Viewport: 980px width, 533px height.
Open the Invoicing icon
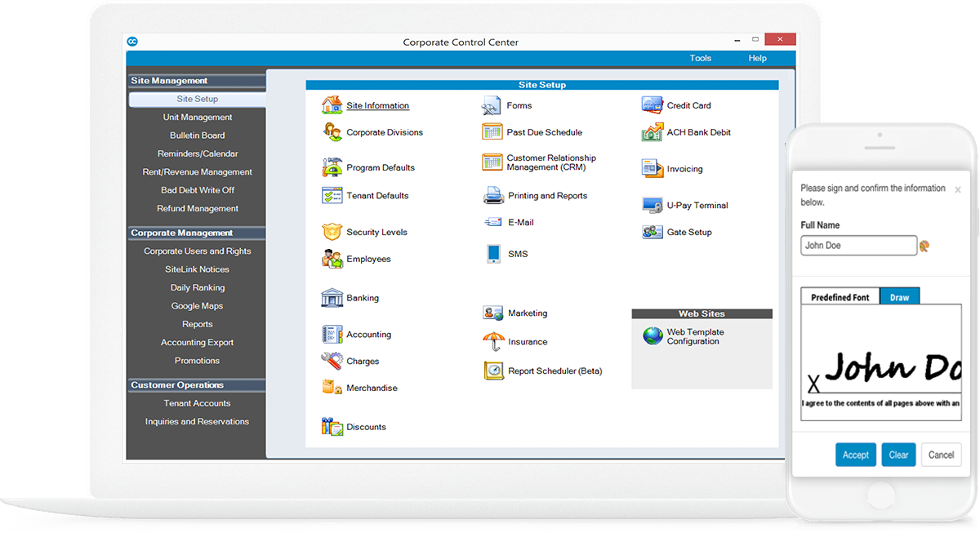(652, 169)
